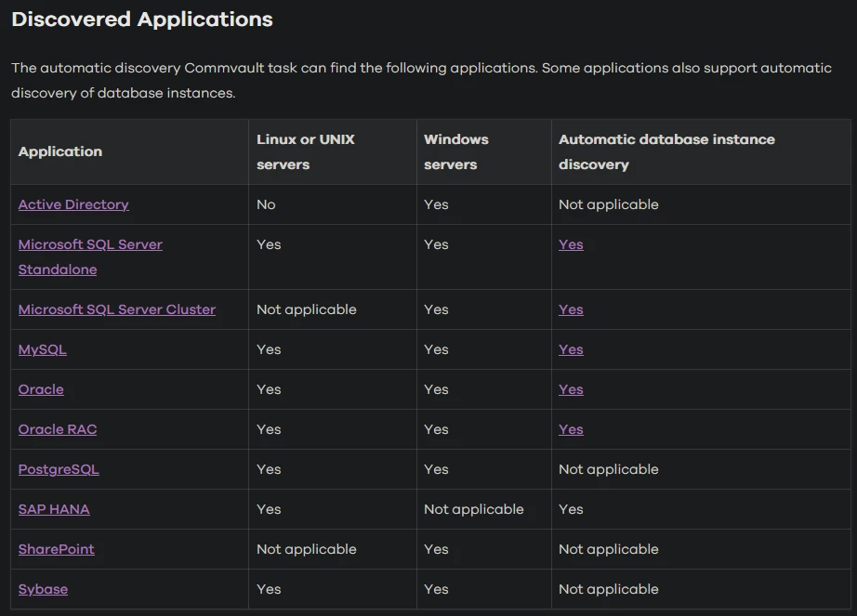Open the PostgreSQL link
Viewport: 857px width, 616px height.
tap(59, 469)
